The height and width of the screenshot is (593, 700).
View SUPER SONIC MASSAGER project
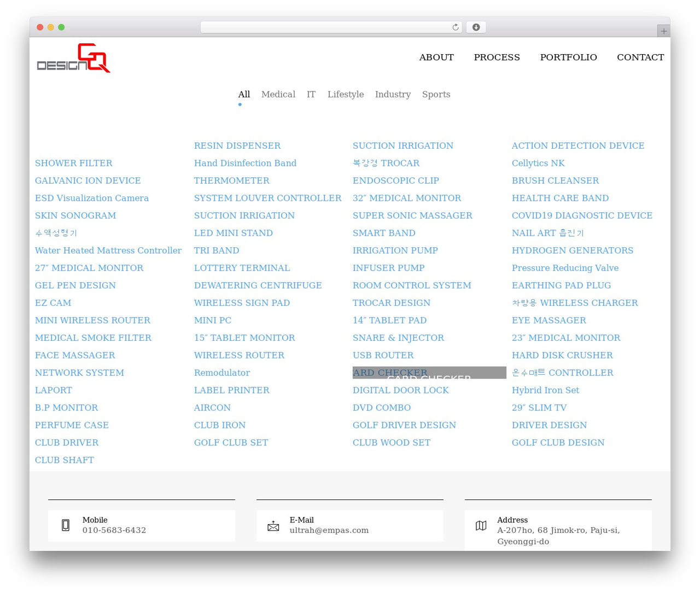point(412,216)
